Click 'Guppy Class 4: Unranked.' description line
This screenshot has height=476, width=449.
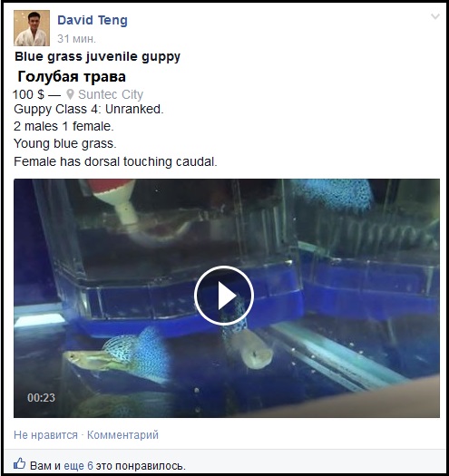[x=89, y=109]
